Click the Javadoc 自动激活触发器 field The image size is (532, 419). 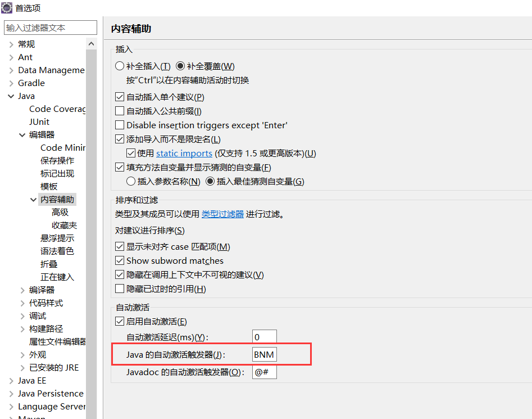(264, 372)
